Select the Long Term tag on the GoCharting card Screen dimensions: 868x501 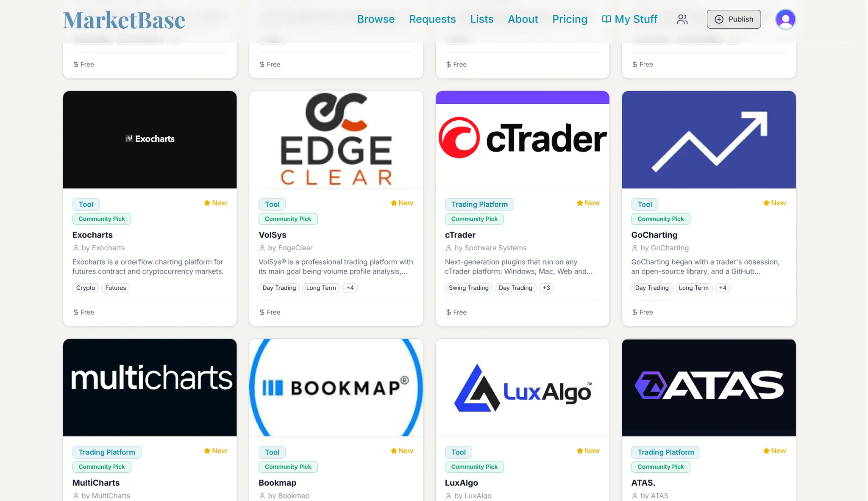[693, 288]
